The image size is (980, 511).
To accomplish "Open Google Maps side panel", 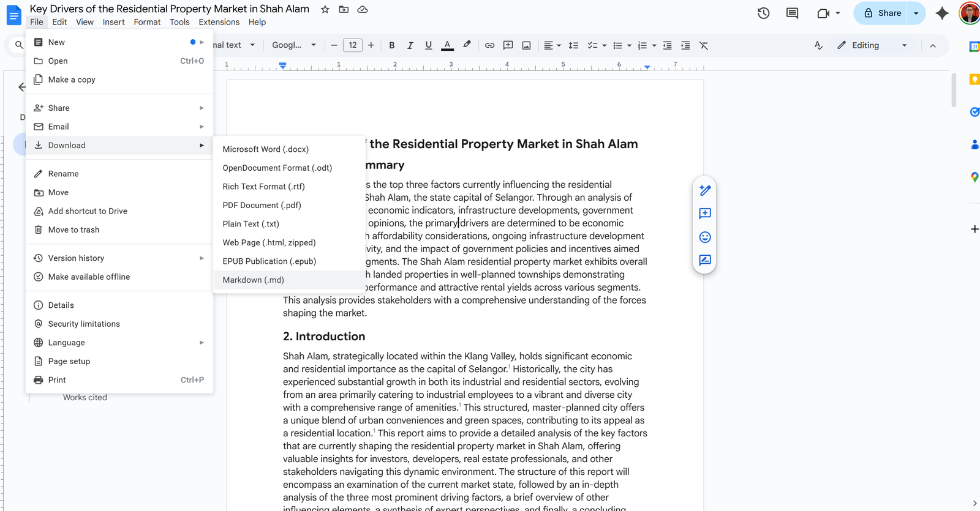I will tap(974, 177).
